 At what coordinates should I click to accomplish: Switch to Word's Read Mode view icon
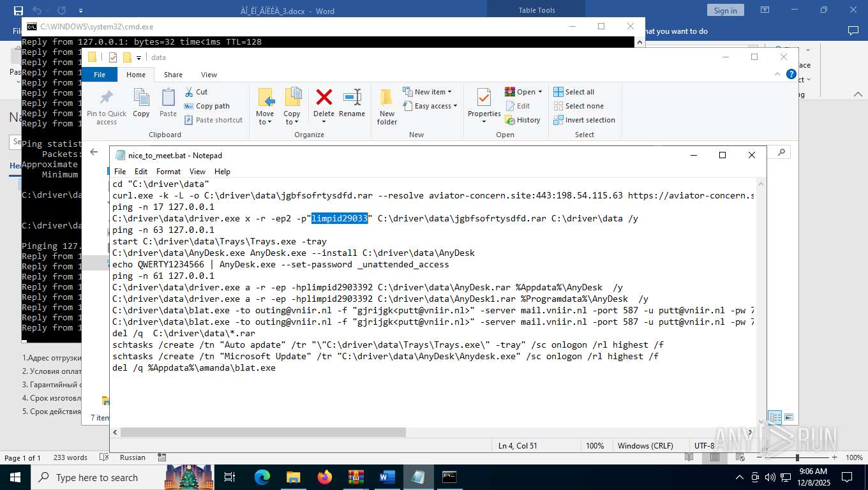(x=689, y=457)
